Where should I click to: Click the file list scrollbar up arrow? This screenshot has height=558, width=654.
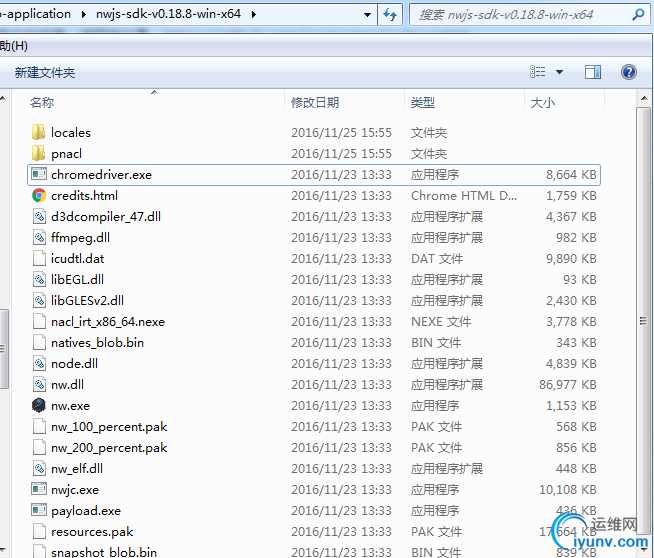644,98
